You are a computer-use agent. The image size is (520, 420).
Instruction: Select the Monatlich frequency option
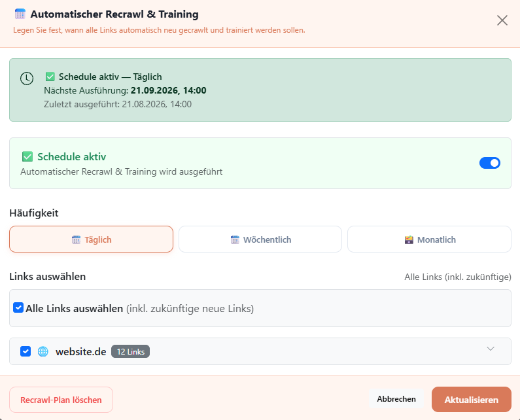(x=429, y=239)
